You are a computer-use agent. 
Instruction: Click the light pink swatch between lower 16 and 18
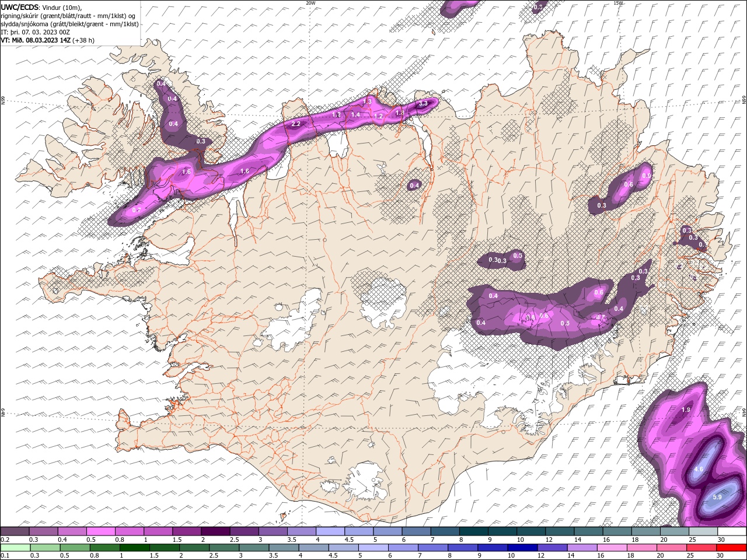[x=612, y=548]
